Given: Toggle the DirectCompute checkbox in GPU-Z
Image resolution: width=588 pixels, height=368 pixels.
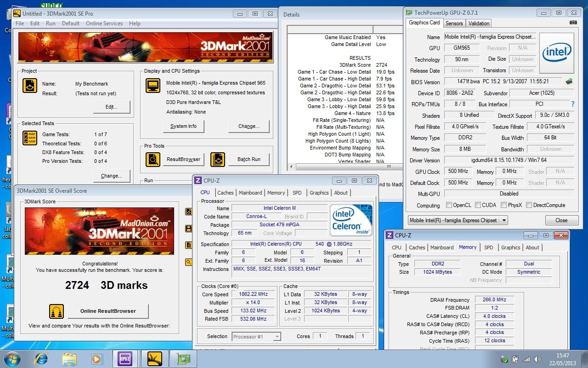Looking at the screenshot, I should 529,205.
